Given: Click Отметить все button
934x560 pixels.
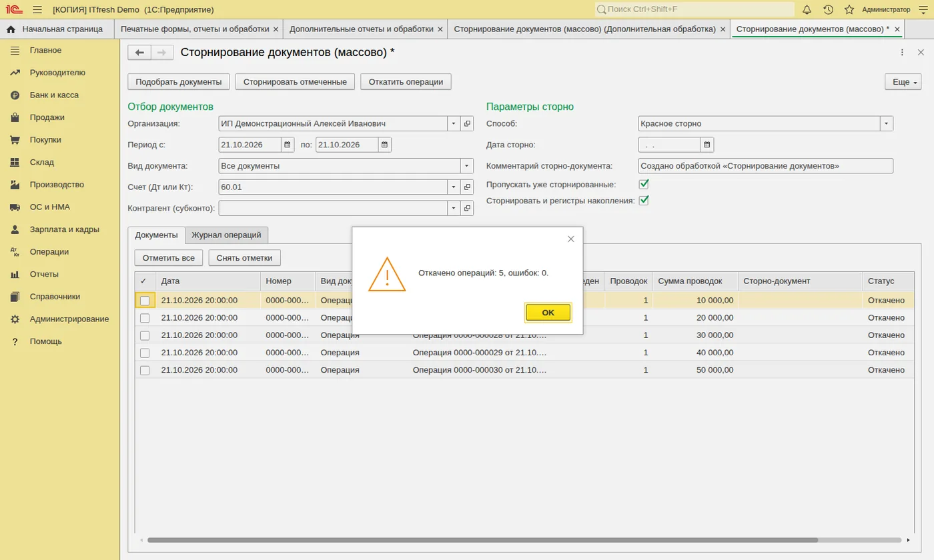Looking at the screenshot, I should click(x=168, y=258).
